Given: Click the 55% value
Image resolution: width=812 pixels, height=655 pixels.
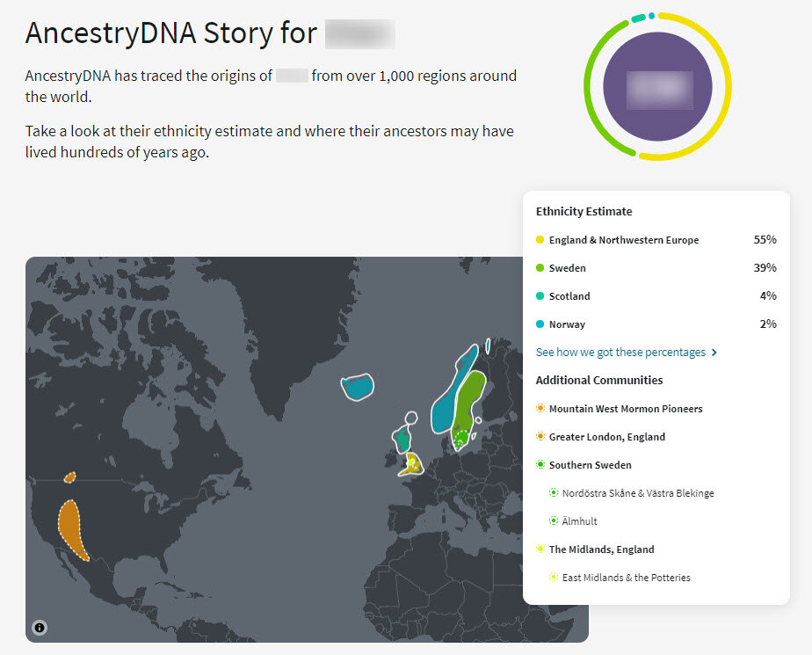Looking at the screenshot, I should tap(765, 240).
